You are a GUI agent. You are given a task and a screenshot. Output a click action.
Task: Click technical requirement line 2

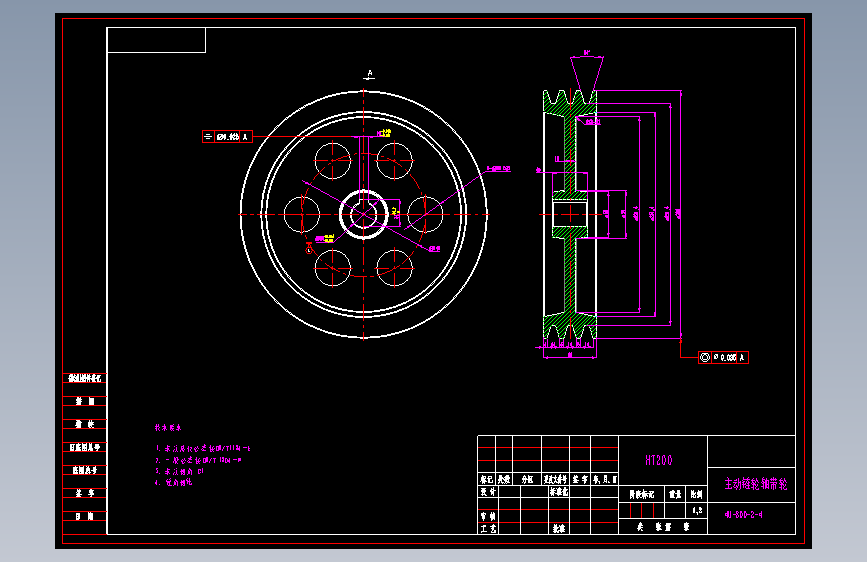(x=199, y=460)
